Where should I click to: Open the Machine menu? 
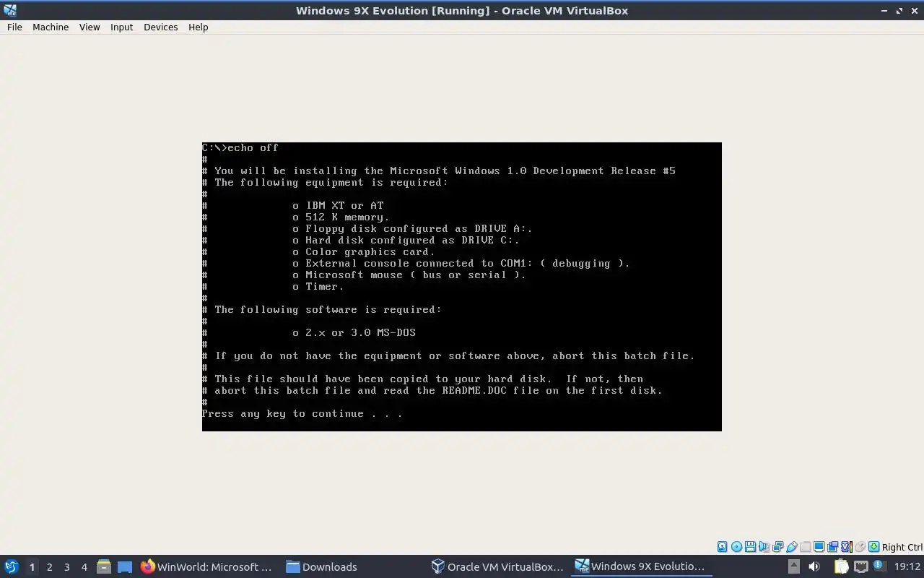[x=51, y=27]
